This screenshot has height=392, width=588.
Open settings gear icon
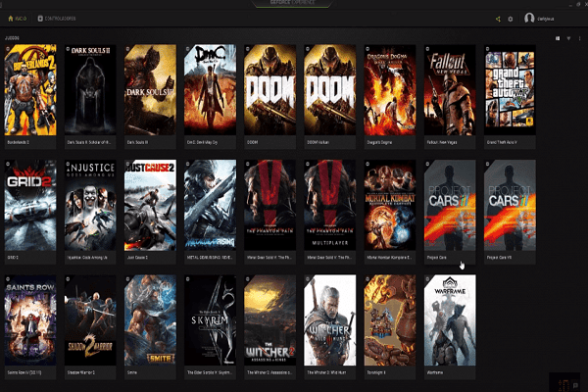point(511,18)
